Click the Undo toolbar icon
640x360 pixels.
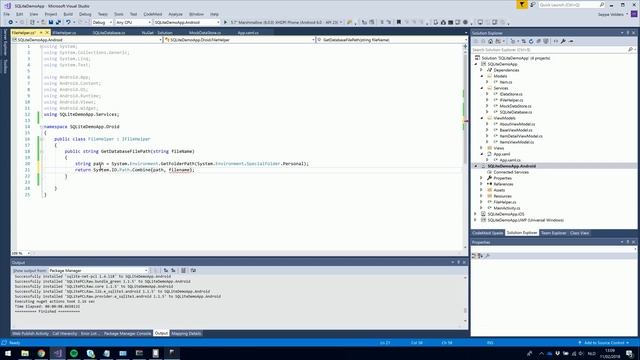68,22
